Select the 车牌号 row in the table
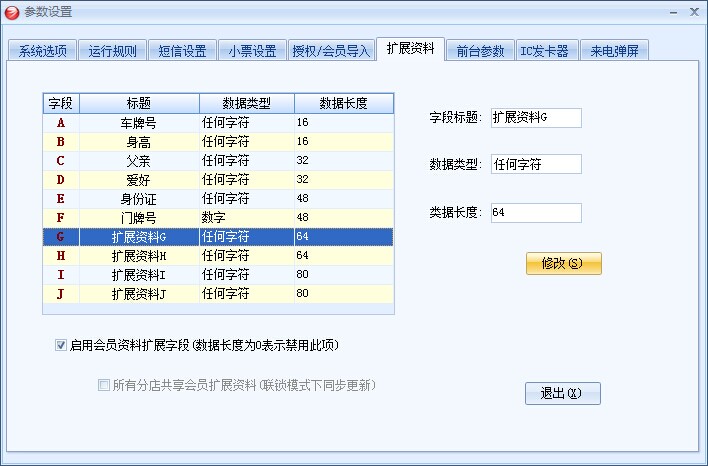This screenshot has height=466, width=708. pos(138,123)
